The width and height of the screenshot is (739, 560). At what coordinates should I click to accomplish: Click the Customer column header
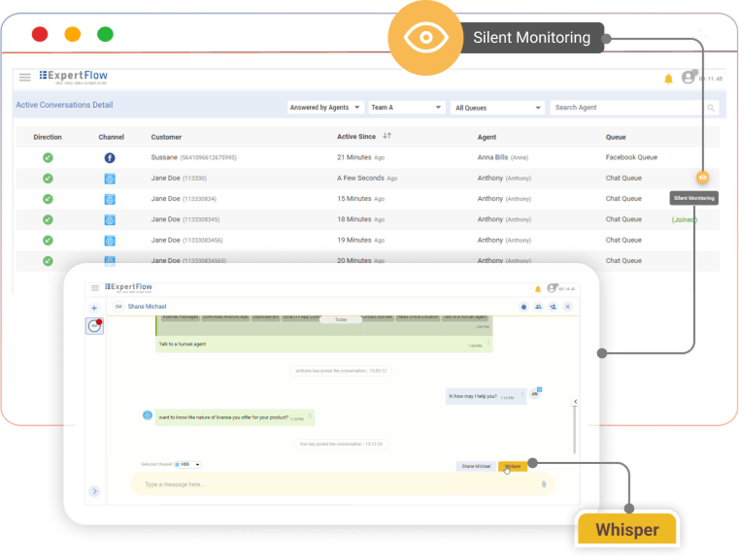coord(166,137)
